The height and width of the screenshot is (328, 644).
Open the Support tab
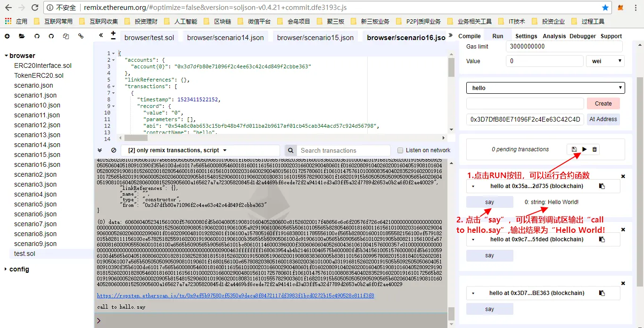(611, 36)
